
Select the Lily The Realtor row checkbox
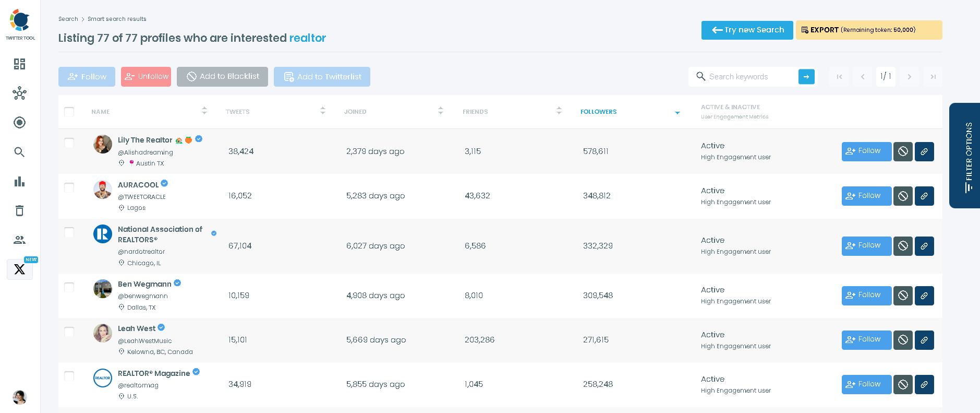point(69,143)
